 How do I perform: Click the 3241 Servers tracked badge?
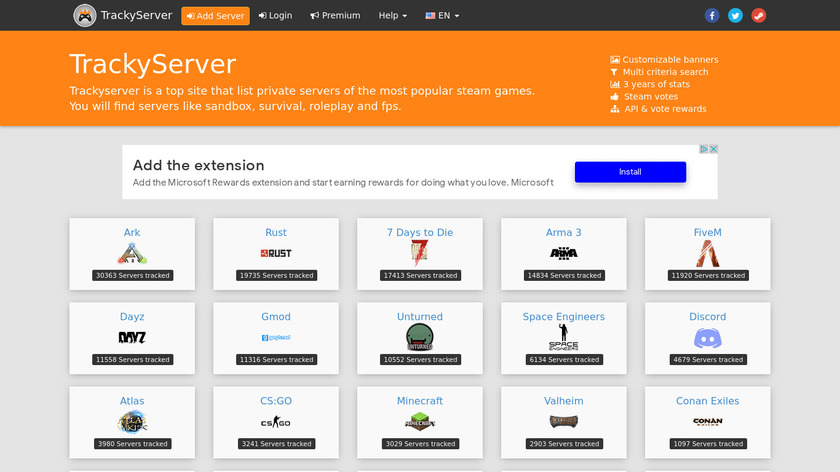point(276,444)
